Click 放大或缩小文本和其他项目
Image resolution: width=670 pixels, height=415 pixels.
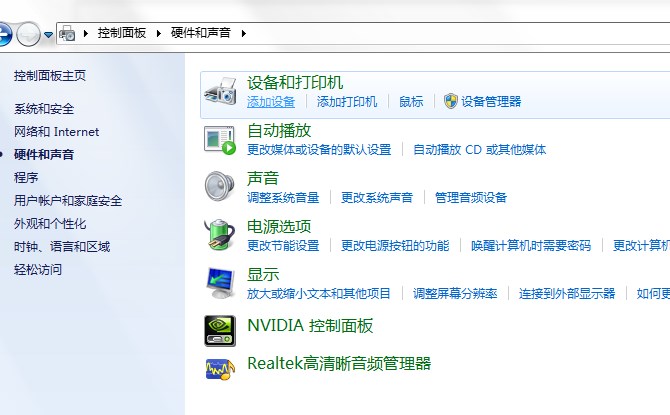(319, 293)
